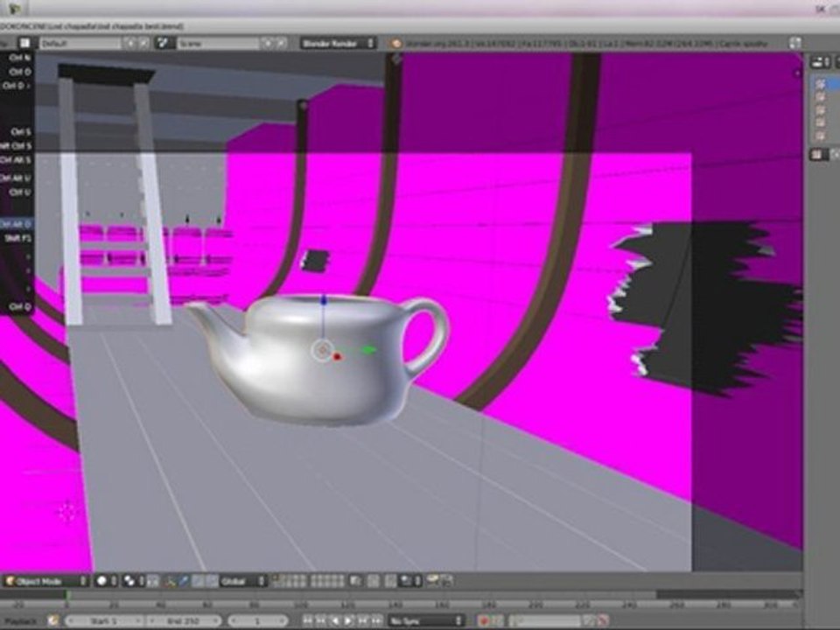
Task: Toggle a layer in the second layer grid
Action: tap(327, 581)
